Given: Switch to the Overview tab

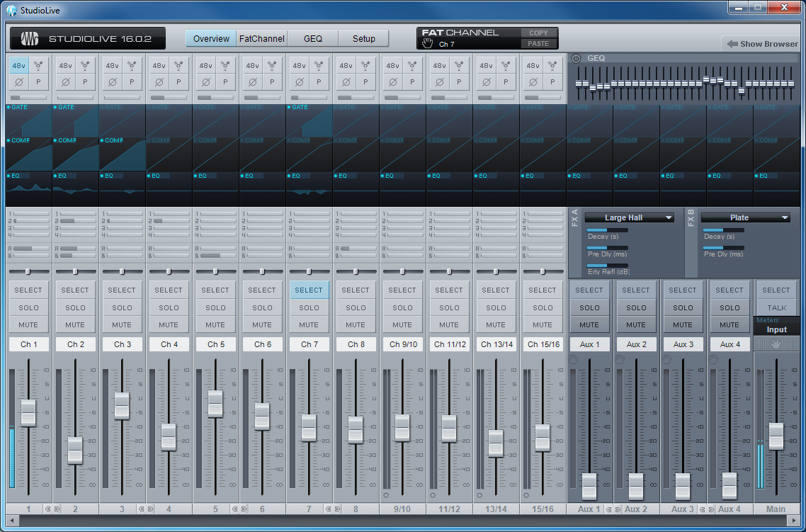Looking at the screenshot, I should (x=211, y=38).
